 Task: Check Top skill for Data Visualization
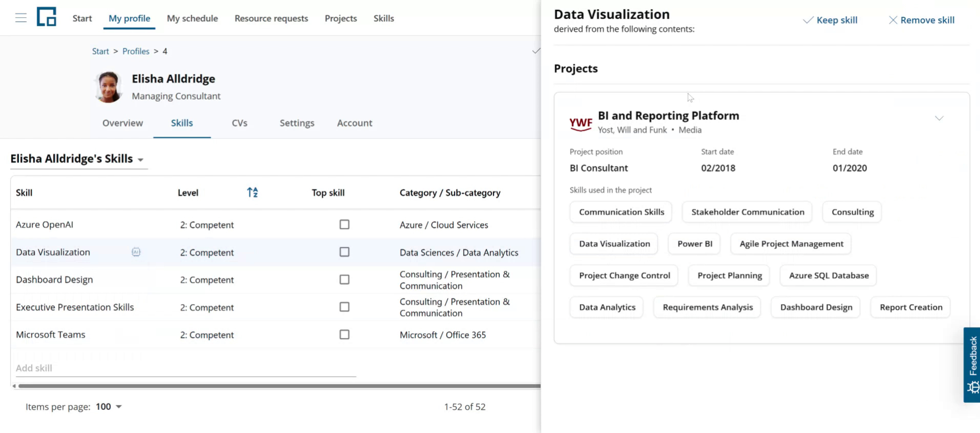tap(344, 252)
